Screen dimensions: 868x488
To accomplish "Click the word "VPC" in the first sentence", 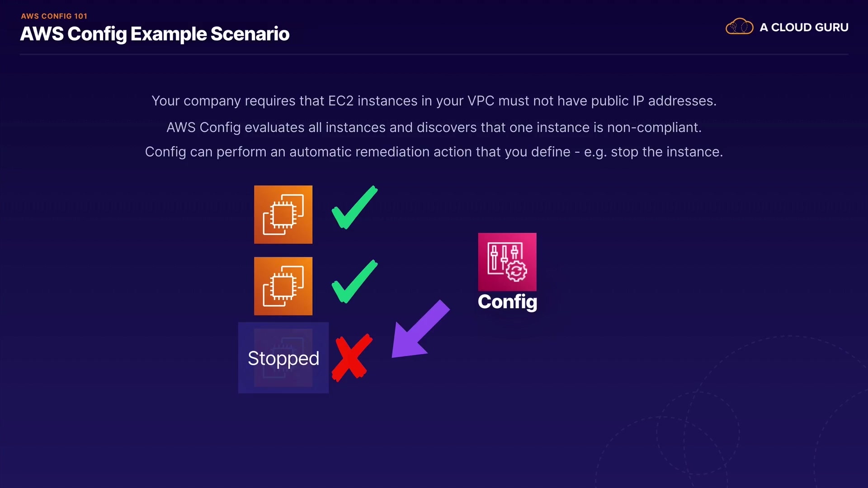I will click(x=481, y=101).
